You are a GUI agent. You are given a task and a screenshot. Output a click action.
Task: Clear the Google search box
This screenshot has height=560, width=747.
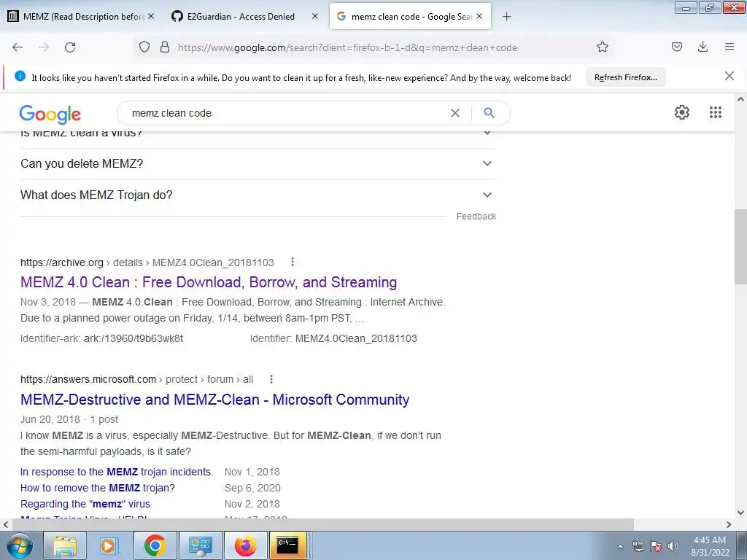click(x=455, y=113)
